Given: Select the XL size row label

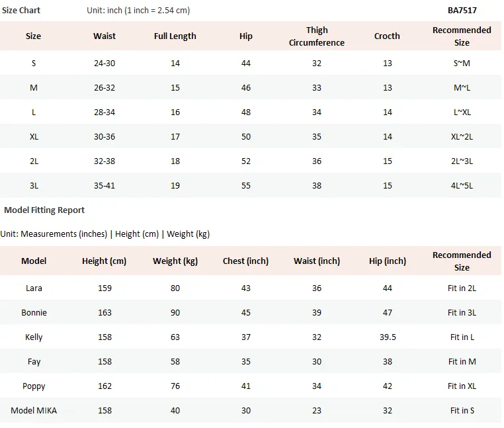Looking at the screenshot, I should 34,137.
